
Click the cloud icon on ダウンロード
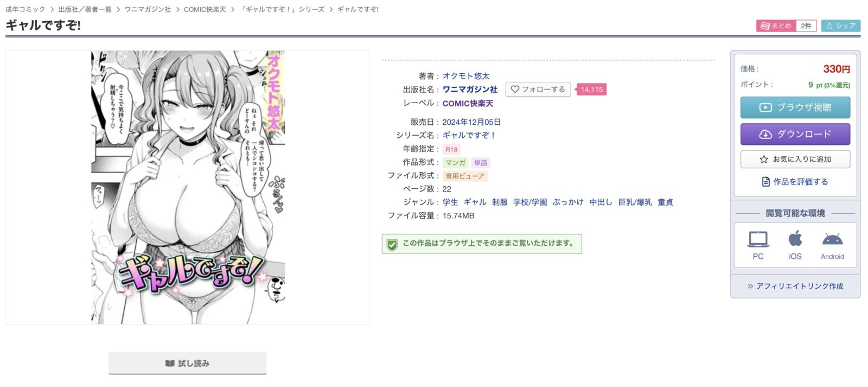pyautogui.click(x=765, y=134)
